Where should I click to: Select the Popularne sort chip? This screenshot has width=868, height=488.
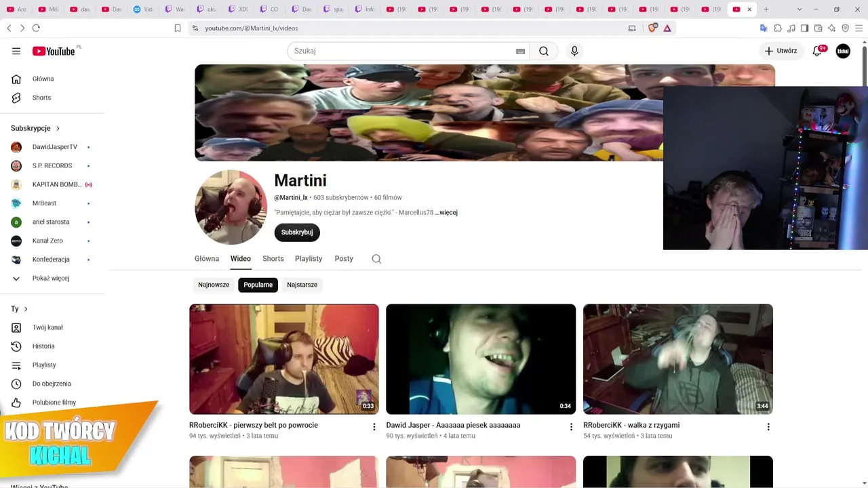[258, 285]
